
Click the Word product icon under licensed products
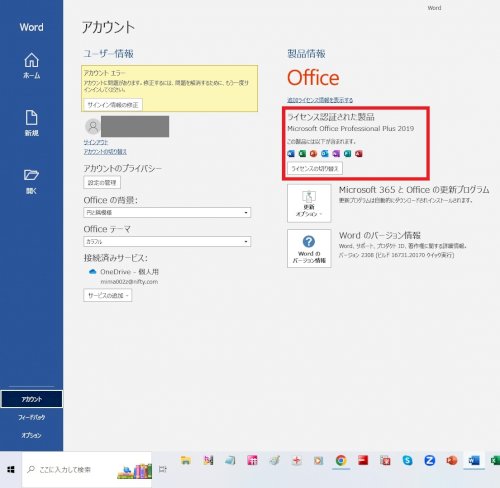coord(291,153)
